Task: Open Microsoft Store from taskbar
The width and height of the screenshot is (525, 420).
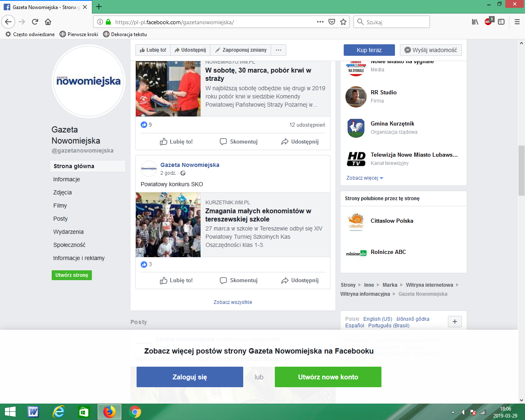Action: click(84, 412)
